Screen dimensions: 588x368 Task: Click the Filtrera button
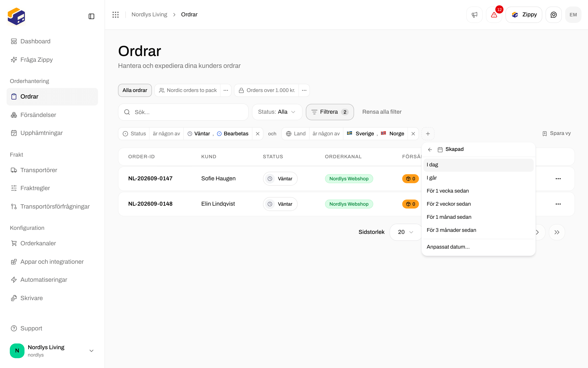point(330,112)
